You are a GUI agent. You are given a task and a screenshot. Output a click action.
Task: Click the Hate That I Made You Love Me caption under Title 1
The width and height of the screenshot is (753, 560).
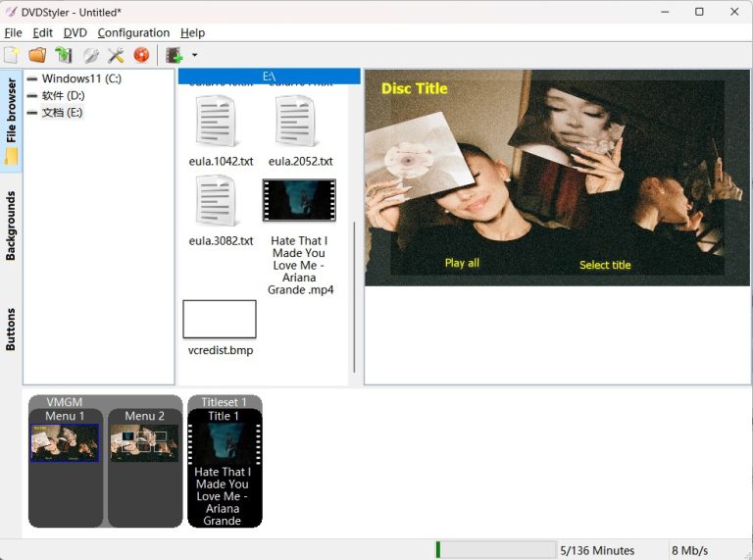[223, 496]
